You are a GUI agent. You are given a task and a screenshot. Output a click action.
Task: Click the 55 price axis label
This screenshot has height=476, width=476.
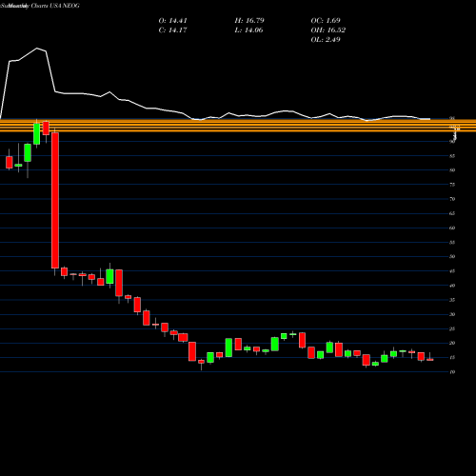(452, 243)
